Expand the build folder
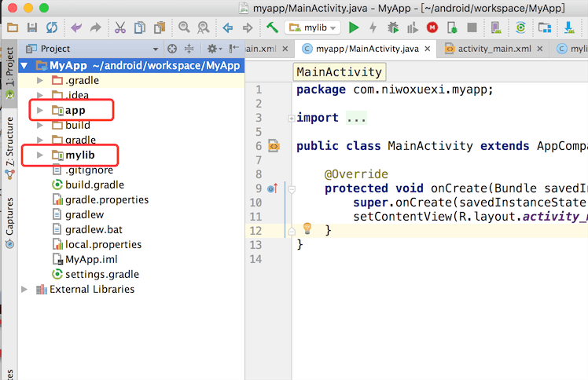The image size is (588, 380). click(x=40, y=125)
